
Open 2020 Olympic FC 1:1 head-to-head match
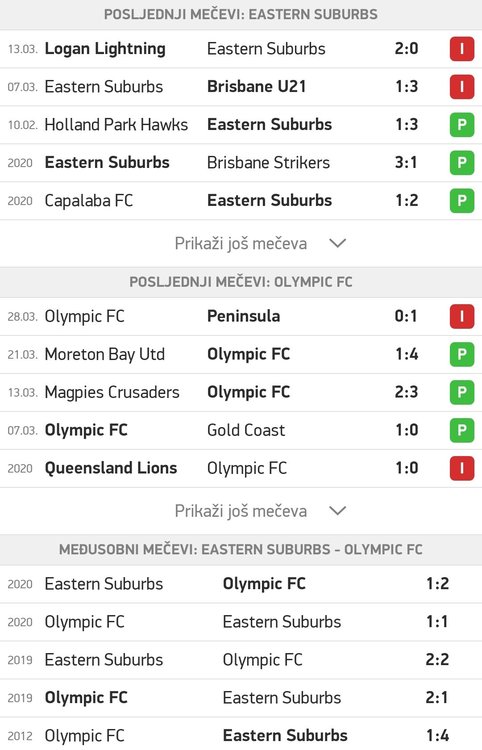click(x=241, y=622)
